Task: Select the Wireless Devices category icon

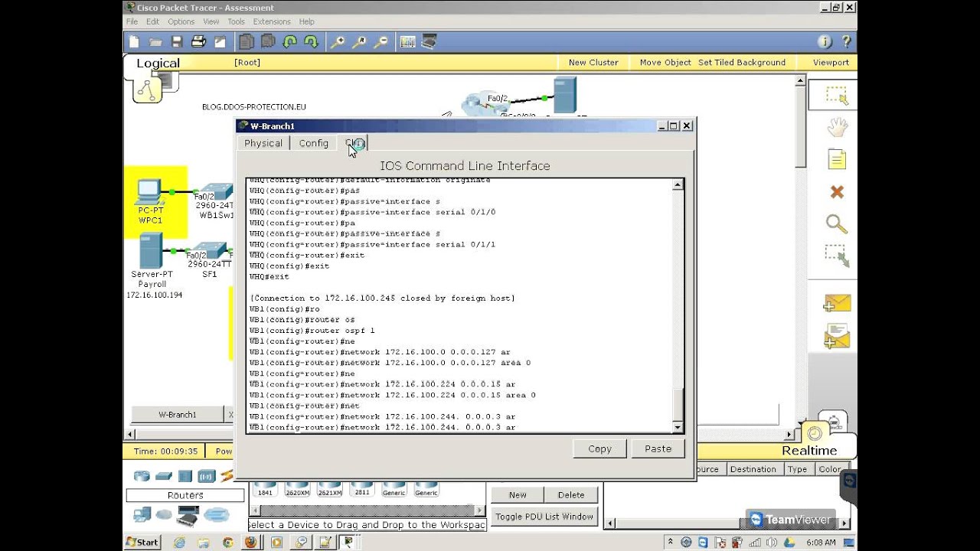Action: click(x=206, y=475)
